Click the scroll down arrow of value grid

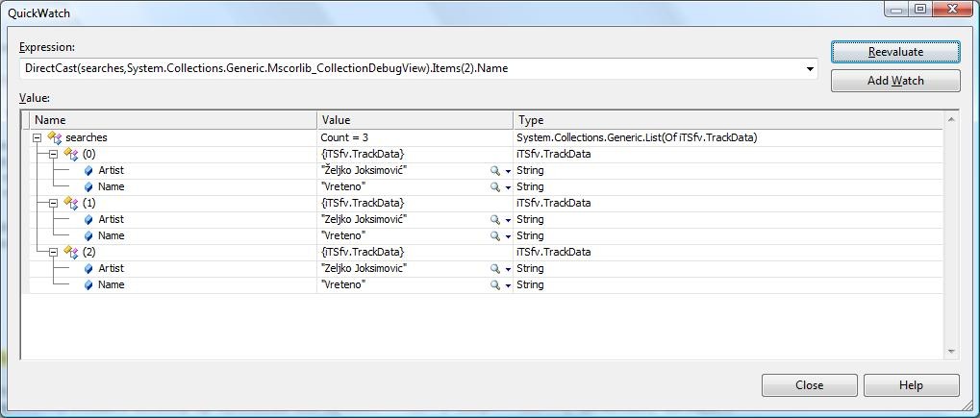[951, 352]
